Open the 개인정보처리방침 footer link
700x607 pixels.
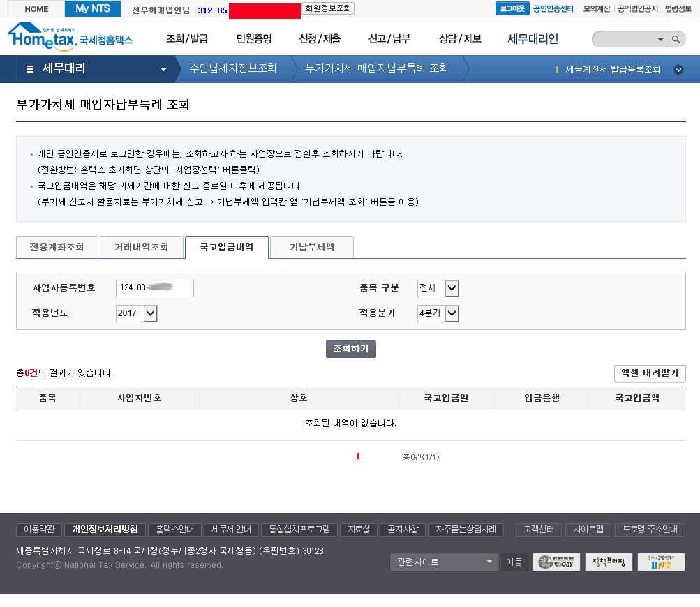point(105,530)
